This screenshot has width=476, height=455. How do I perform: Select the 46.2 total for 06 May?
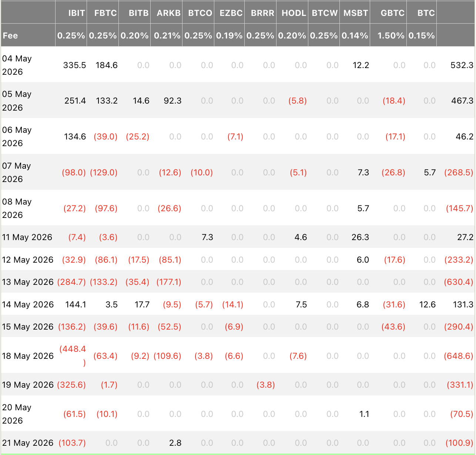point(465,136)
